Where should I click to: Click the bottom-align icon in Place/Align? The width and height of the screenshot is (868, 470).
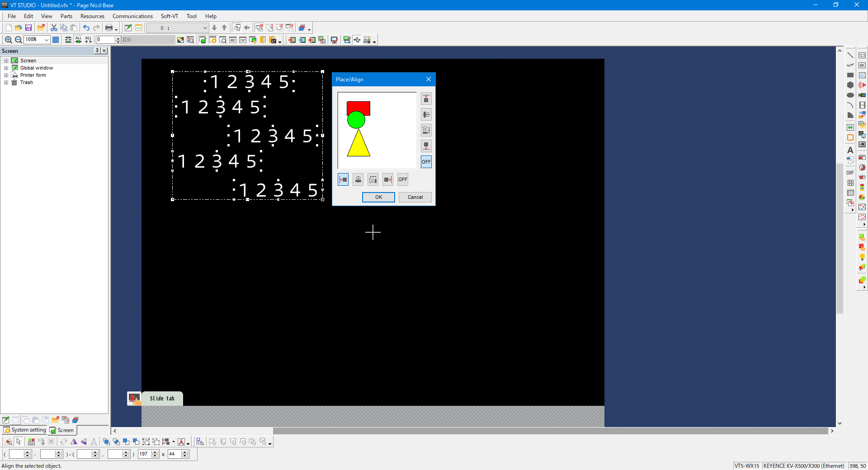click(x=426, y=146)
